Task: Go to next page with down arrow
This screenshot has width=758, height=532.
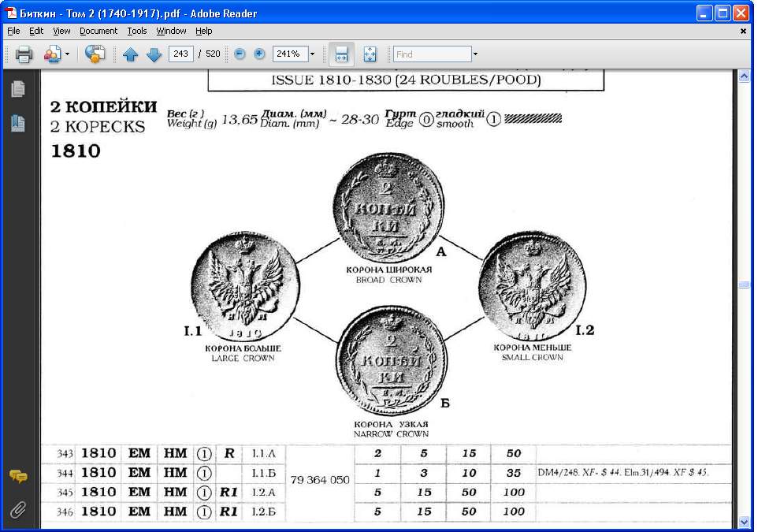Action: pyautogui.click(x=154, y=54)
